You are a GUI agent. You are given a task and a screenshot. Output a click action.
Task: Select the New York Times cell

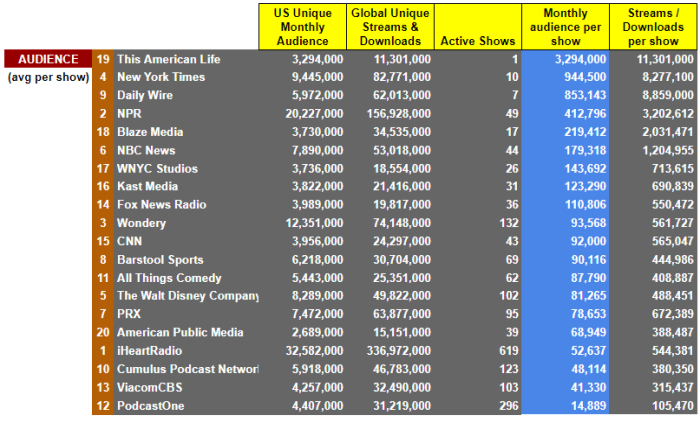(161, 77)
